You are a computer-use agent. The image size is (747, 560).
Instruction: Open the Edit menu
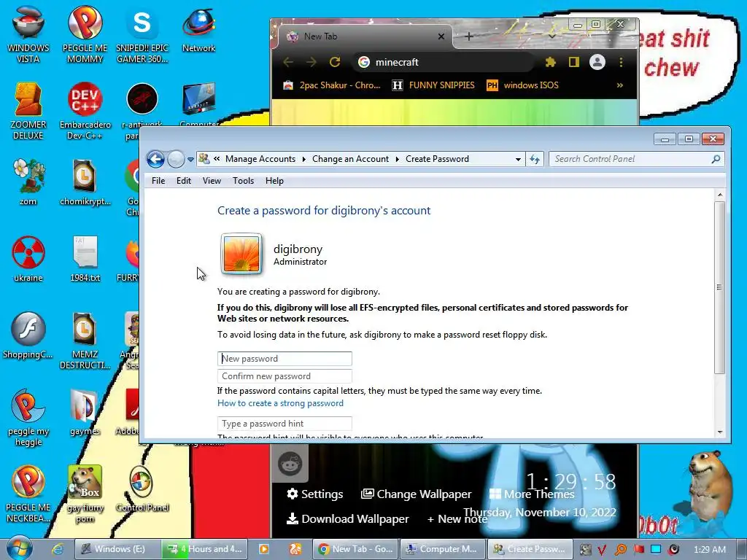(183, 181)
